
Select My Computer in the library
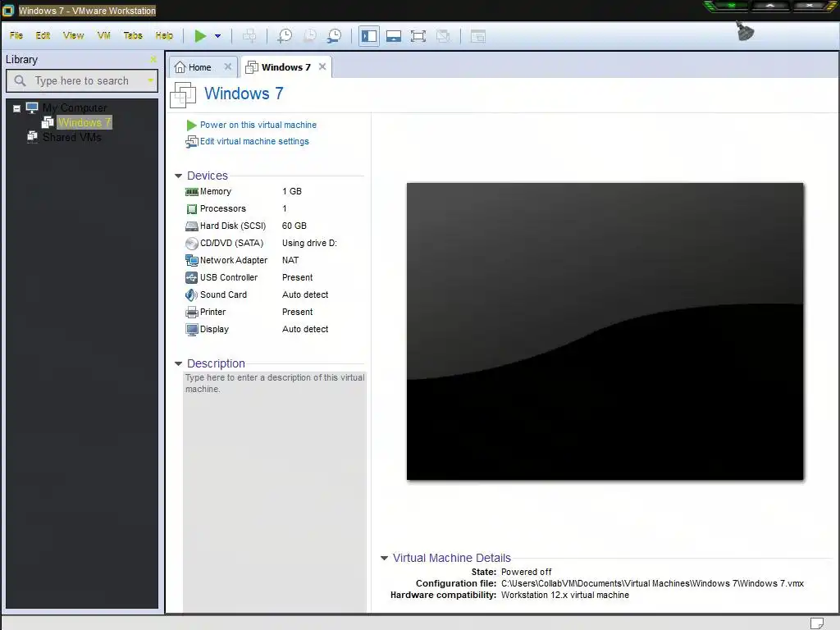click(75, 107)
